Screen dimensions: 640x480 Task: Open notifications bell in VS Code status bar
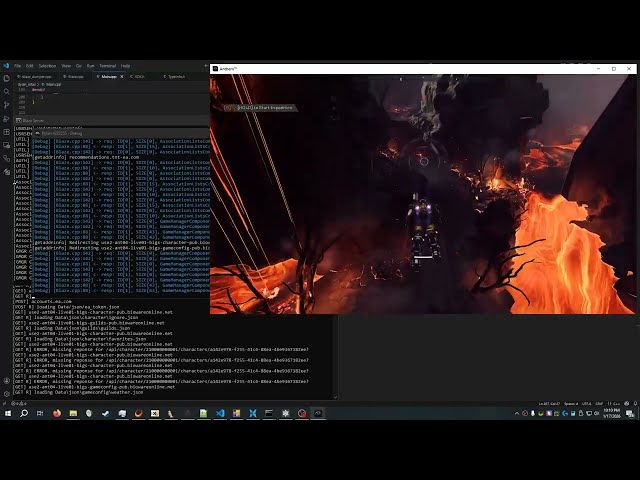(635, 404)
